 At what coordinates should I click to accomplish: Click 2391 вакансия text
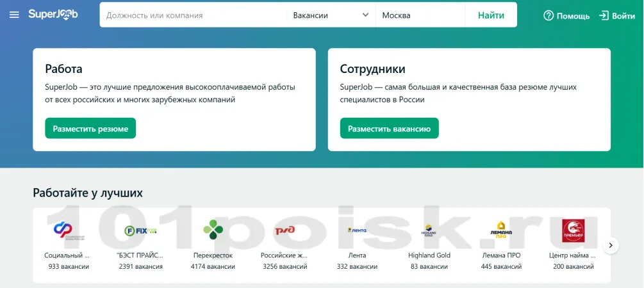[x=140, y=267]
